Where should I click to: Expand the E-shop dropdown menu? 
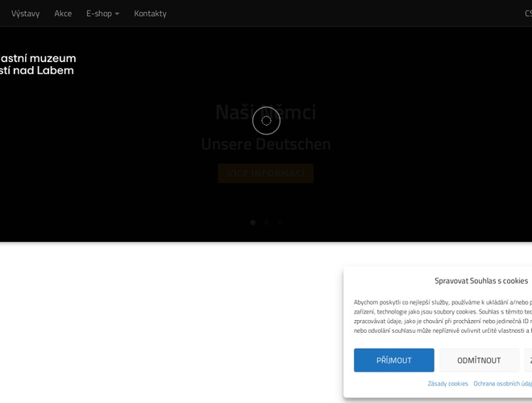coord(102,14)
